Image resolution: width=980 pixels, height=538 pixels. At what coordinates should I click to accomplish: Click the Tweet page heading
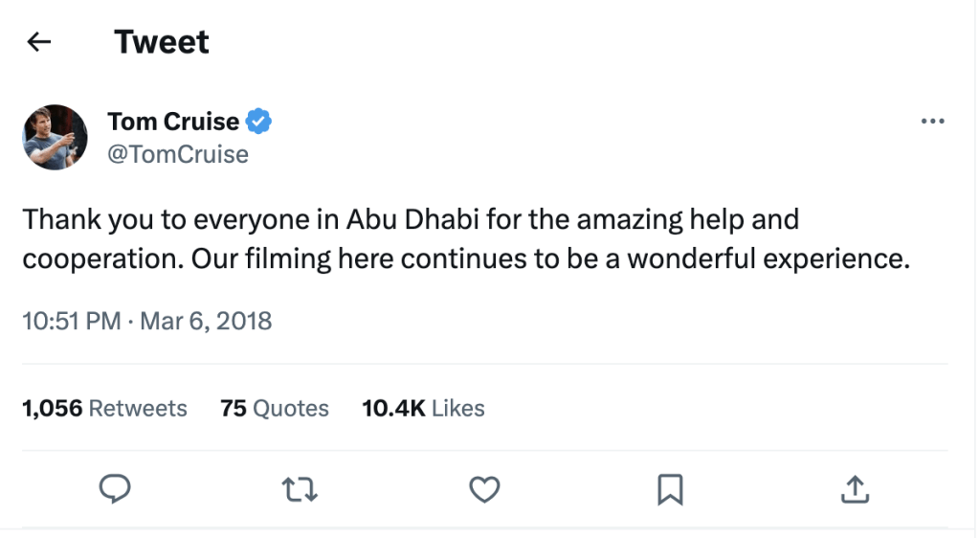pos(161,42)
